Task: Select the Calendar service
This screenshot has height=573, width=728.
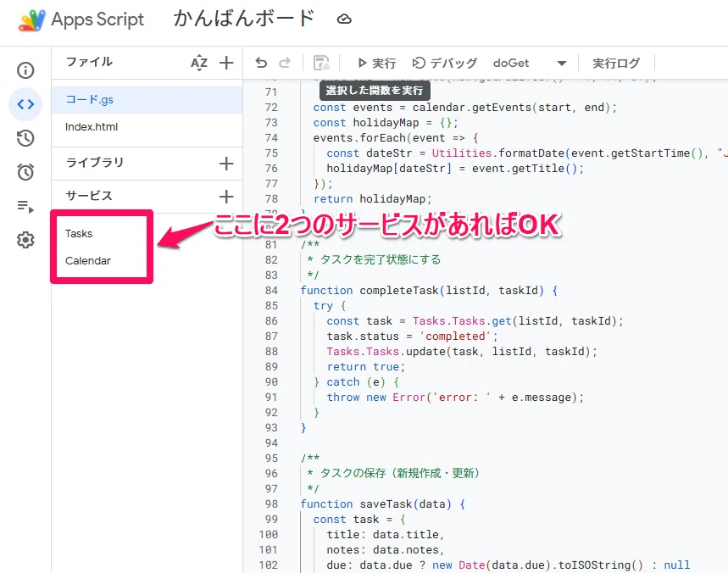Action: point(88,260)
